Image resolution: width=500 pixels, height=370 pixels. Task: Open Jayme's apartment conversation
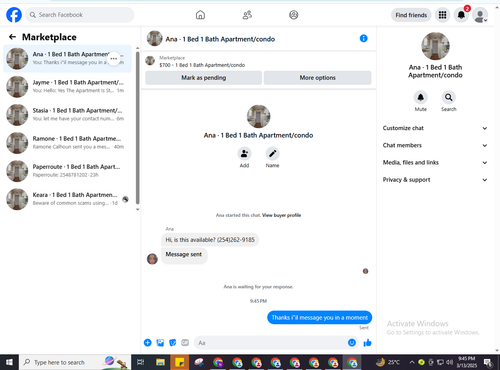[x=68, y=87]
